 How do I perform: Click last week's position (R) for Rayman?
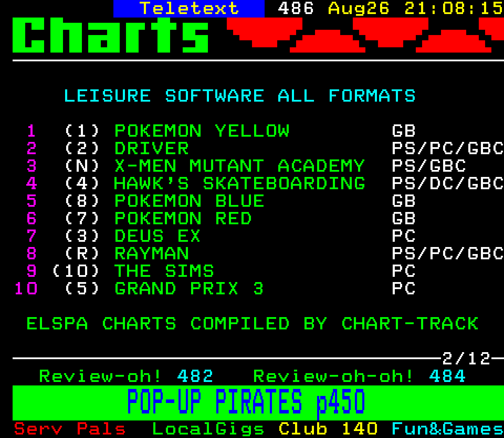(x=82, y=254)
